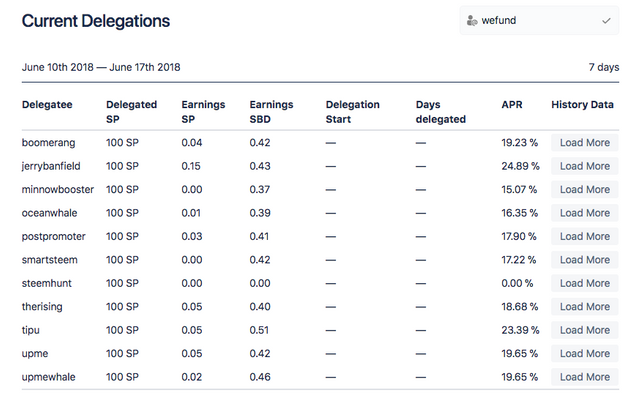Load more history for steemhunt
The width and height of the screenshot is (640, 403).
(x=584, y=283)
